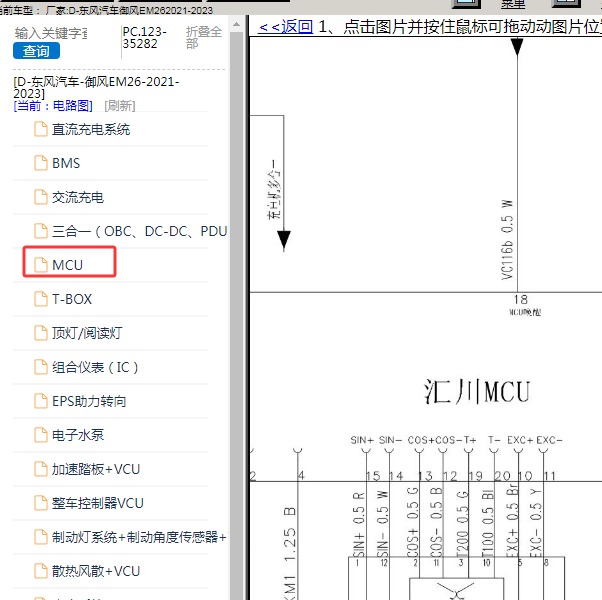Click the document icon beside 三合一
This screenshot has width=602, height=600.
(x=41, y=231)
